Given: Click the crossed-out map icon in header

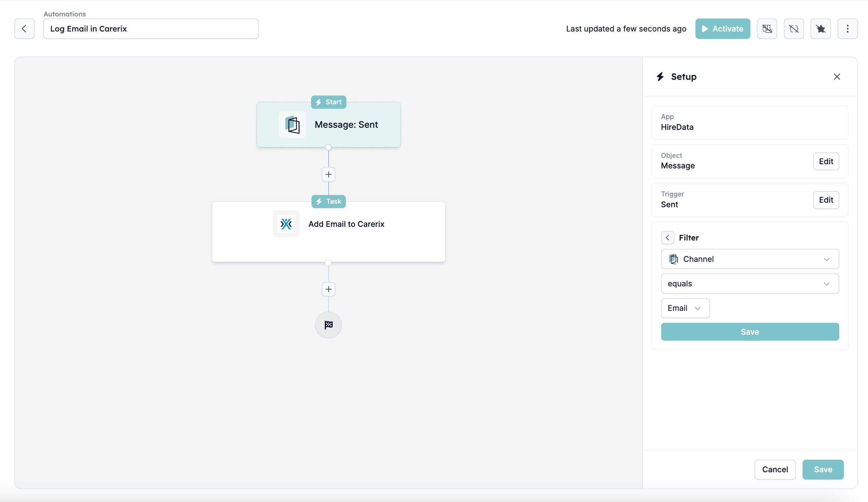Looking at the screenshot, I should [x=767, y=29].
